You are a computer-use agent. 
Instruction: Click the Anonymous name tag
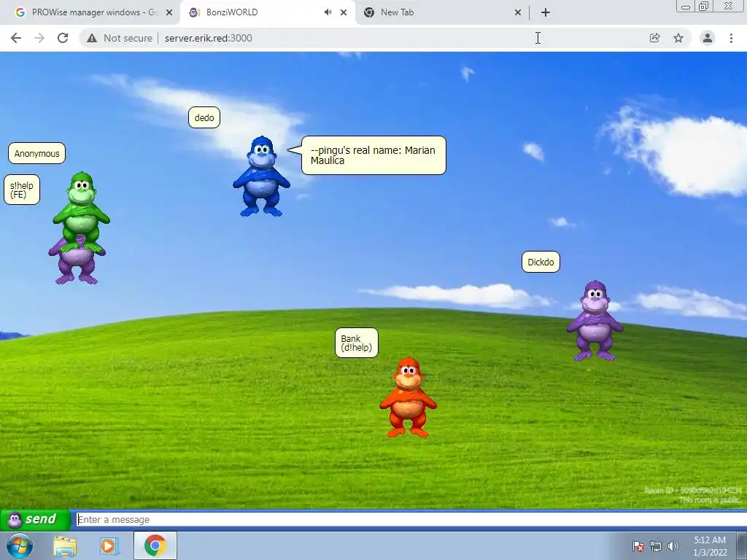coord(36,153)
